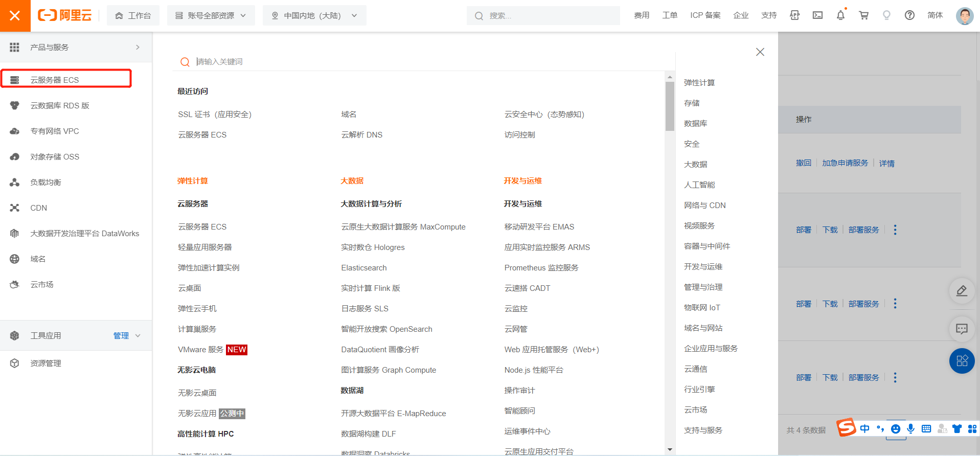Open Elasticsearch product link
The width and height of the screenshot is (980, 456).
(364, 267)
